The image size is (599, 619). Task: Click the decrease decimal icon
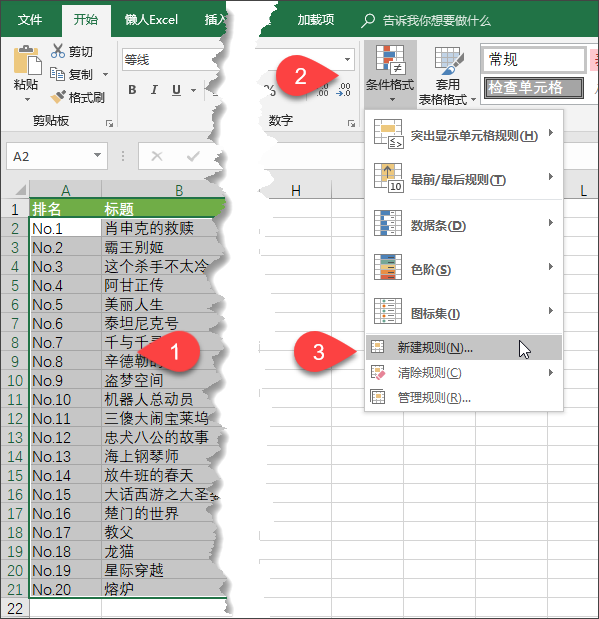coord(344,90)
